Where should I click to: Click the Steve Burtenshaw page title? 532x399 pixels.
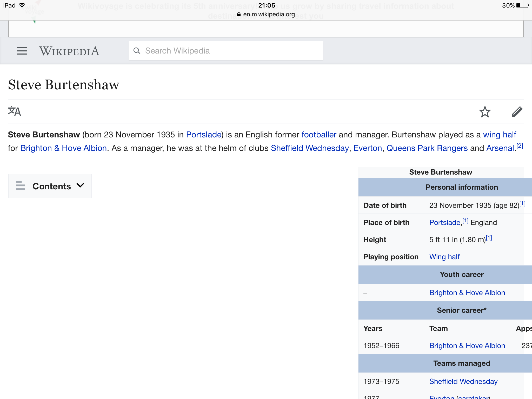click(64, 85)
